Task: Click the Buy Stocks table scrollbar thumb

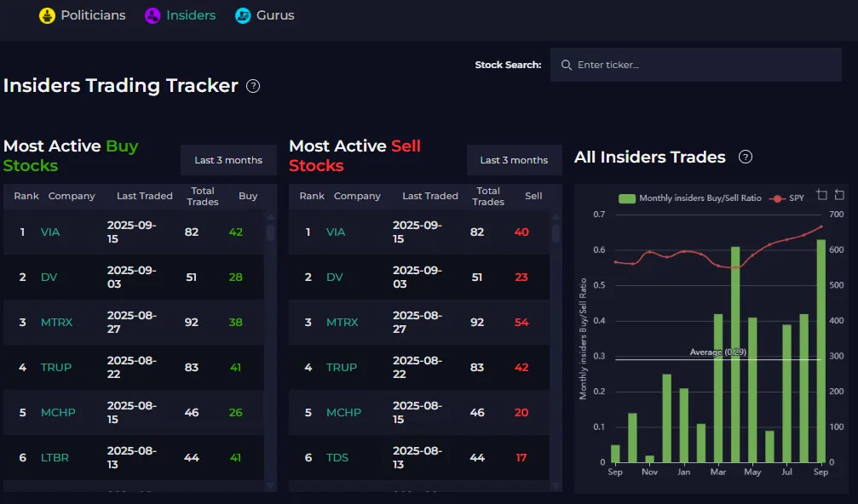Action: pyautogui.click(x=270, y=232)
